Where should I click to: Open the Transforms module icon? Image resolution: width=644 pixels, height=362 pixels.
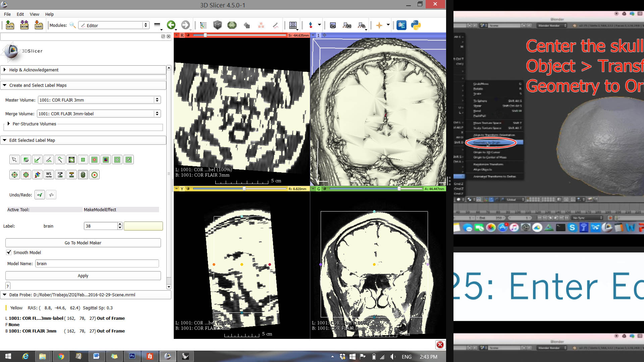[x=247, y=25]
